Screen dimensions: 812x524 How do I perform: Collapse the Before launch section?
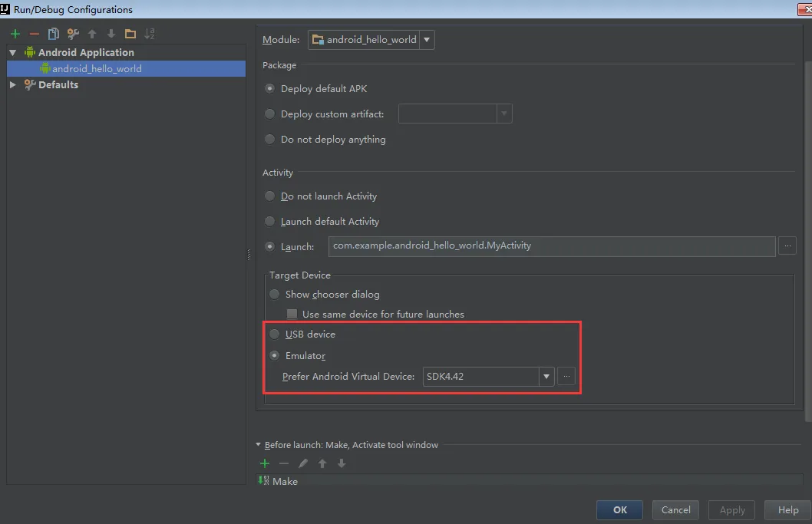(259, 445)
